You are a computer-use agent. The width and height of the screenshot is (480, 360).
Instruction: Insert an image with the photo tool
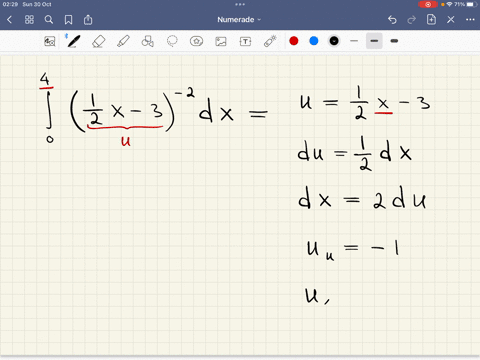(221, 41)
